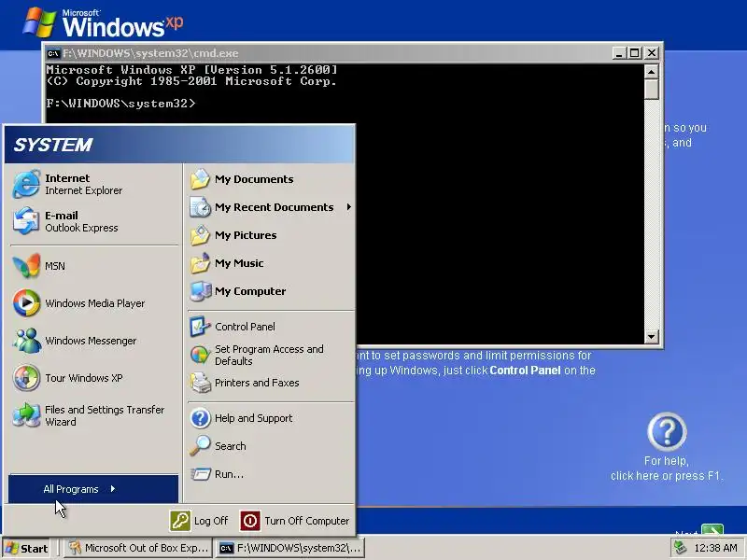Select the Control Panel menu label
This screenshot has height=560, width=747.
245,327
